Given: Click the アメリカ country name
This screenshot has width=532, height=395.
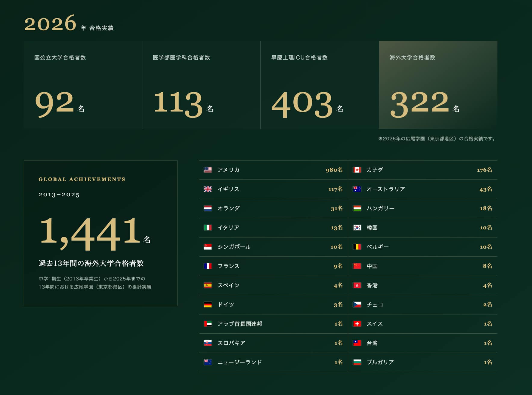Looking at the screenshot, I should tap(228, 170).
